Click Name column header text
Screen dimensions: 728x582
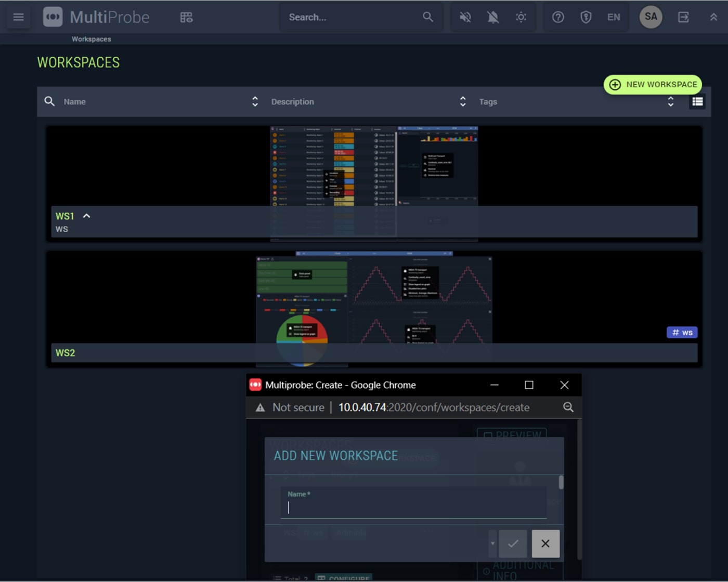point(74,102)
